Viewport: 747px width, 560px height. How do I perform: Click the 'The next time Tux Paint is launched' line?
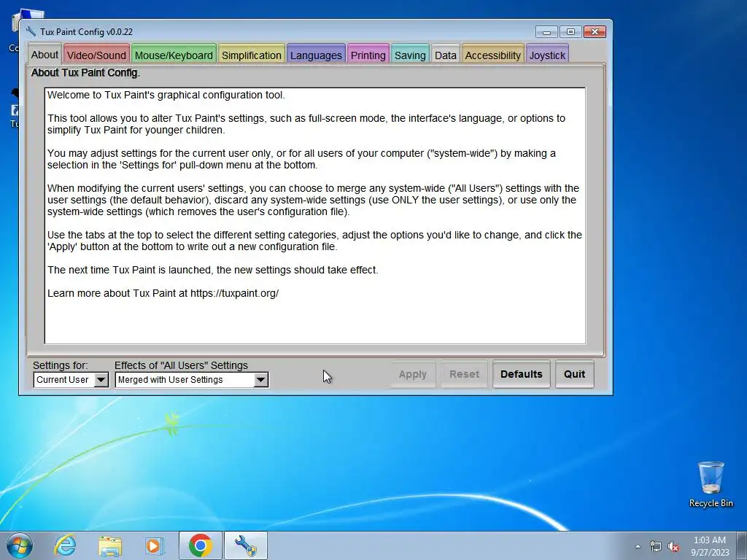coord(212,270)
